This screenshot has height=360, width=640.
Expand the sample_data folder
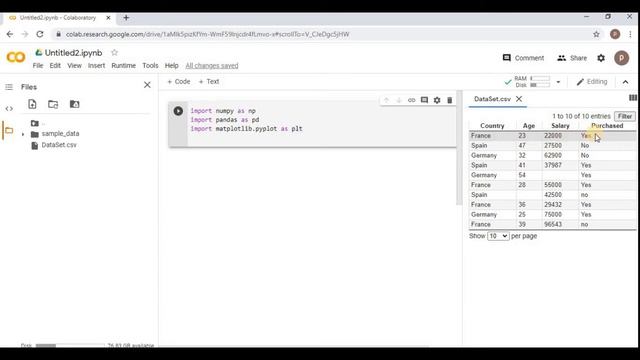coord(23,134)
